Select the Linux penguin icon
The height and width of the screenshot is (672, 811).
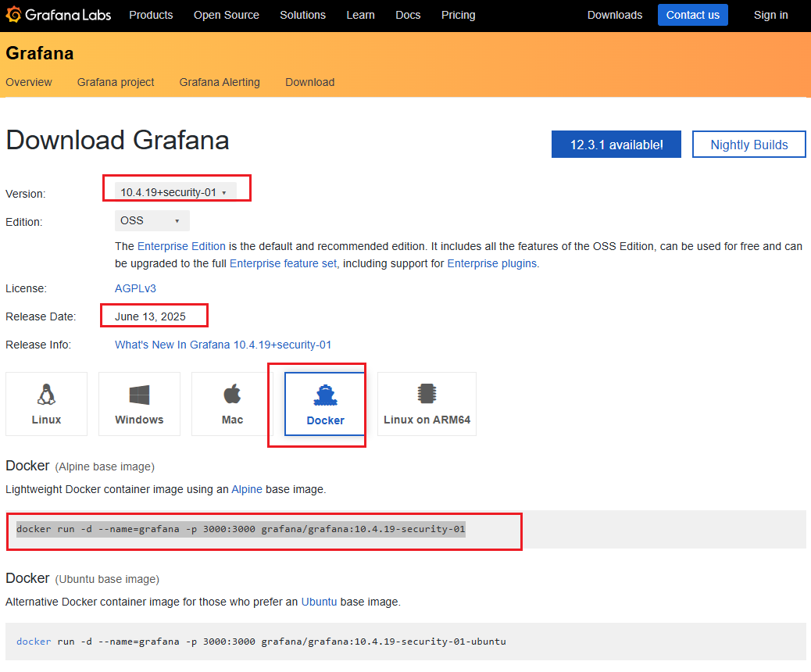pos(46,395)
